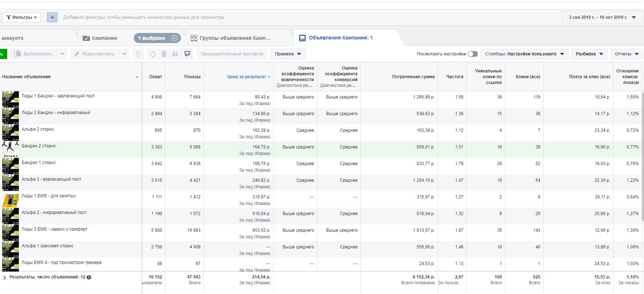Select ad name Лиды 3 EMS - сервис и комфорт

(54, 229)
